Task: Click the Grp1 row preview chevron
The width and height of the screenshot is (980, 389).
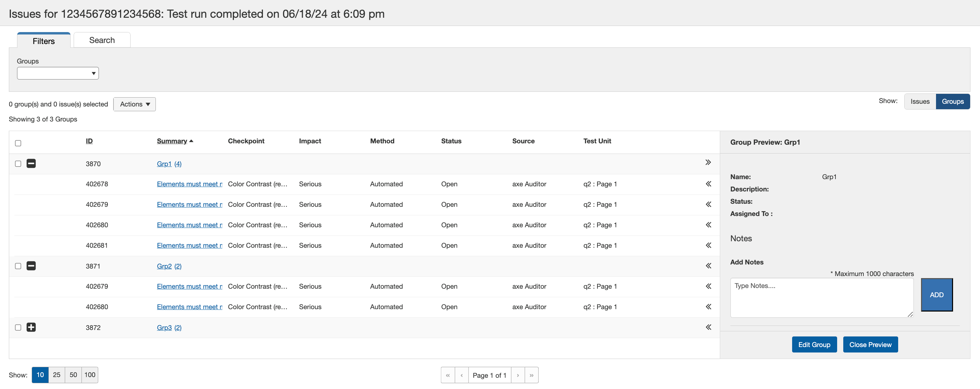Action: [708, 162]
